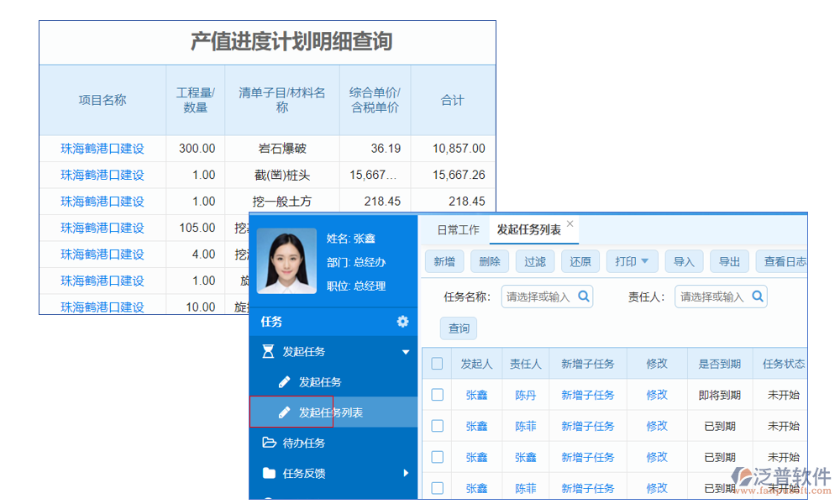Open the 打印 dropdown
The height and width of the screenshot is (504, 840).
pyautogui.click(x=632, y=261)
